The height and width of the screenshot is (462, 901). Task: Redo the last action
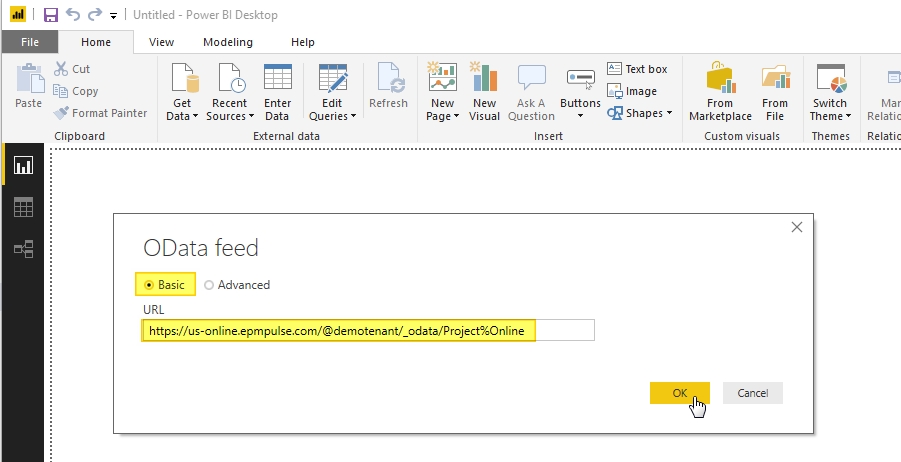pos(95,14)
